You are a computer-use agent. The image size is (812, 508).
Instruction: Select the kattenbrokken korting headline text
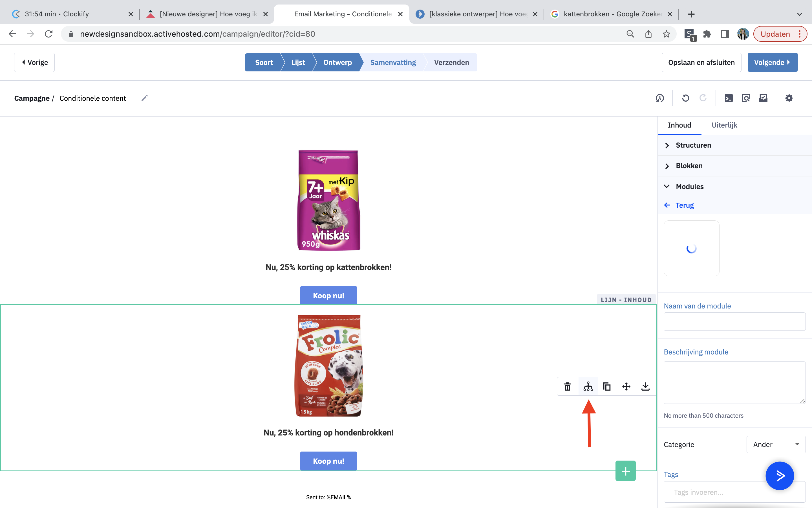click(328, 267)
